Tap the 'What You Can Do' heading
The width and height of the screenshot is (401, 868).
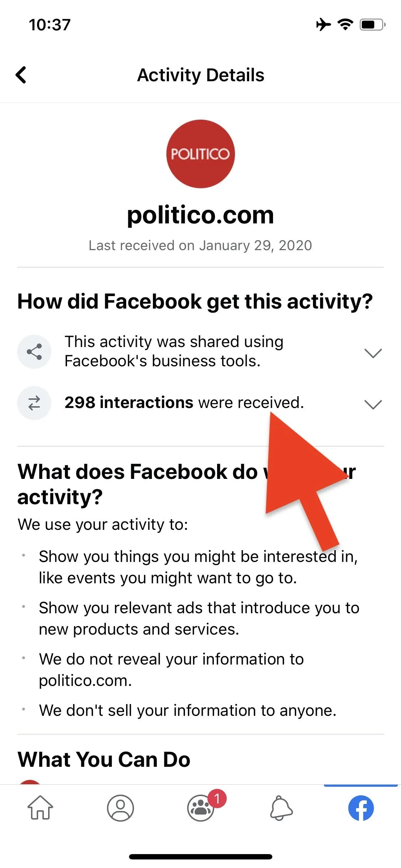(x=104, y=759)
